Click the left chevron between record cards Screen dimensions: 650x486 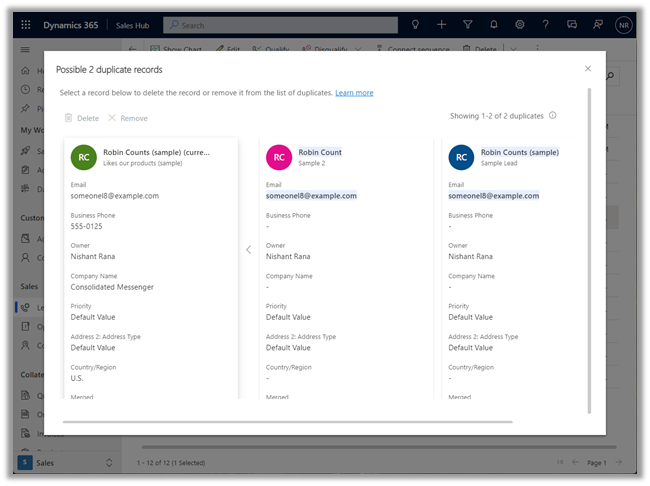point(248,250)
